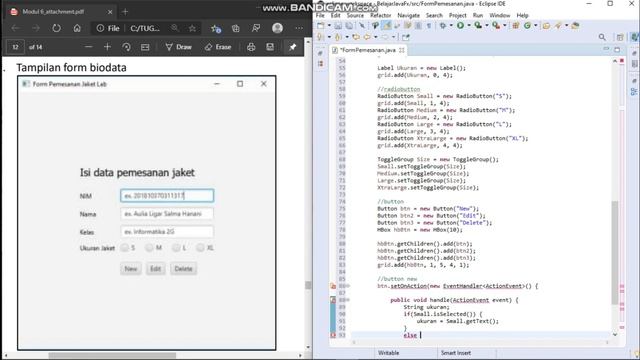This screenshot has height=360, width=640.
Task: Click the New Java Class green icon
Action: coord(527,26)
